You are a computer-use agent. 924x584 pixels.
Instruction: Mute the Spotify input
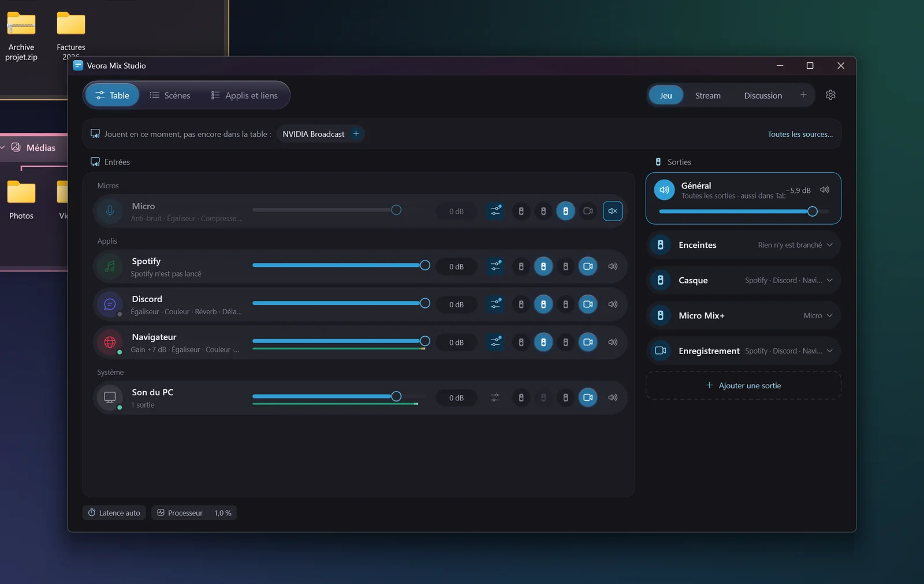(613, 266)
